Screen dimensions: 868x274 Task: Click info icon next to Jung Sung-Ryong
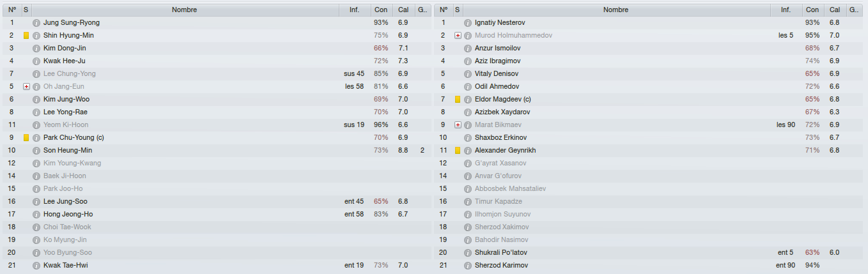[36, 22]
